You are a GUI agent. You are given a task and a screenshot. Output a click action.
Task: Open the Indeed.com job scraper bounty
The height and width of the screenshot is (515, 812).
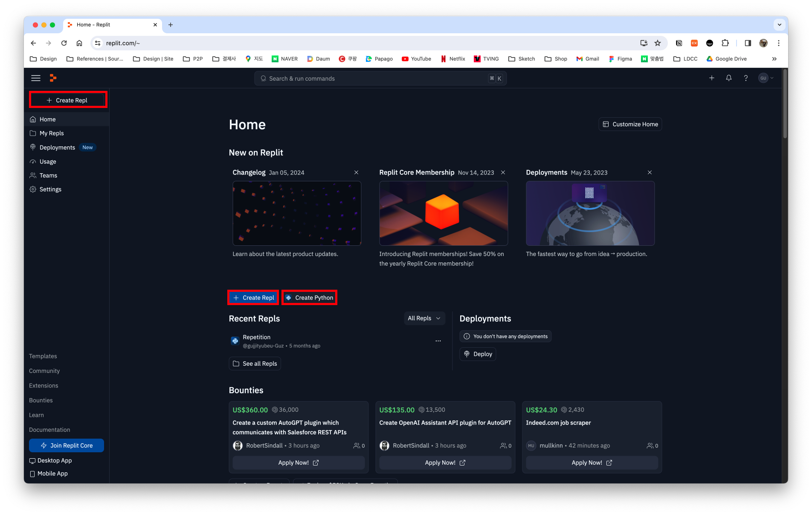[559, 423]
